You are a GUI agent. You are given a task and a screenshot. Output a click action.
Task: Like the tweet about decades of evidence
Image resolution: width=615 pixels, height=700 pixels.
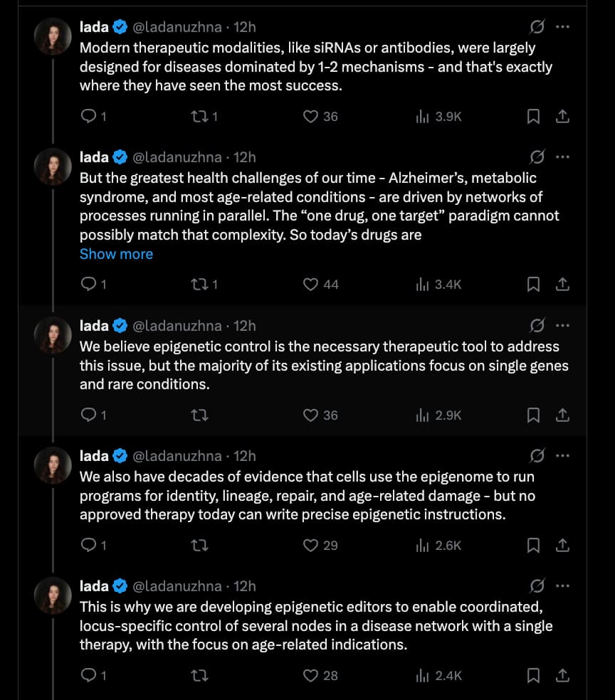point(310,546)
